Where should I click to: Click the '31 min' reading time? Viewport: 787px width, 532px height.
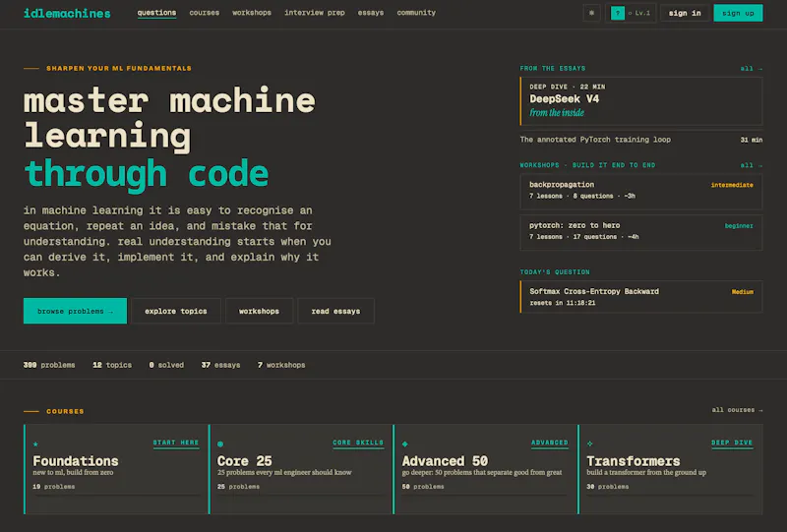coord(752,140)
